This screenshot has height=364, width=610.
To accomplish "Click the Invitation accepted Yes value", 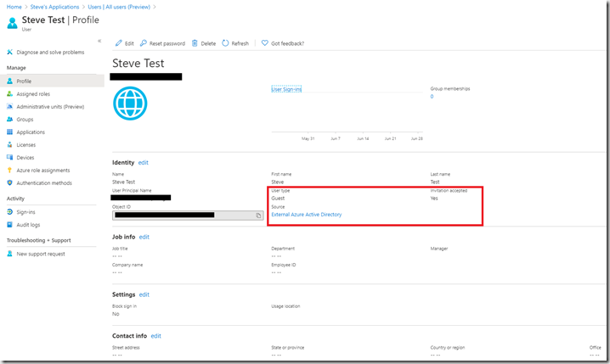I will [434, 199].
